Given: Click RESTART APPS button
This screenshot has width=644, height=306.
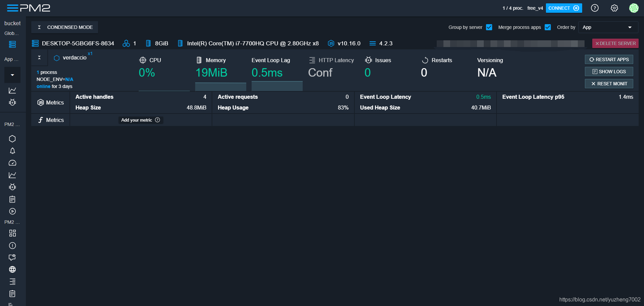Looking at the screenshot, I should point(609,59).
